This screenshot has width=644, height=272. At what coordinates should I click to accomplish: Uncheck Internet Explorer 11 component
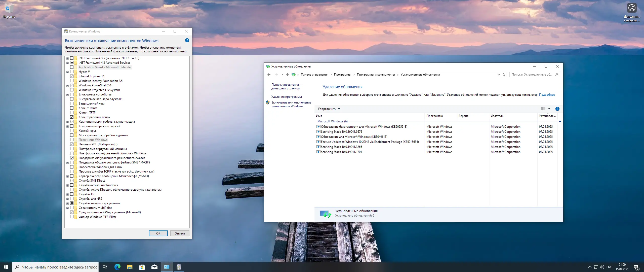click(72, 76)
